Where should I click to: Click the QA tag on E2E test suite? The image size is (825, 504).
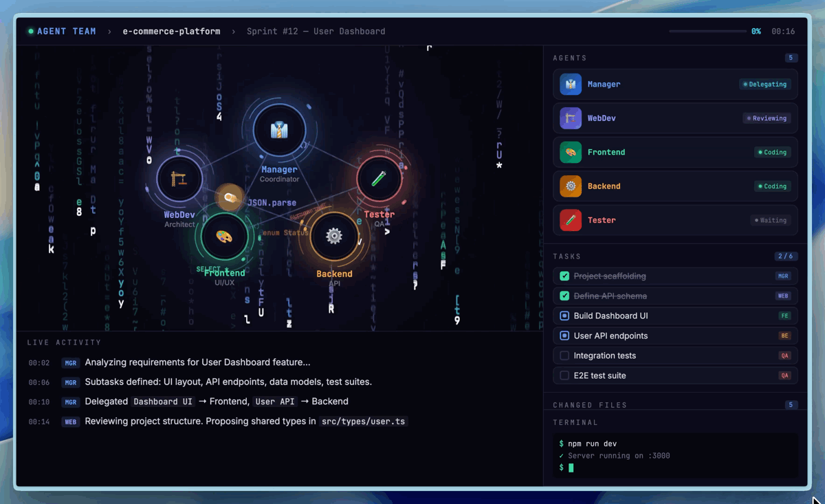(784, 375)
